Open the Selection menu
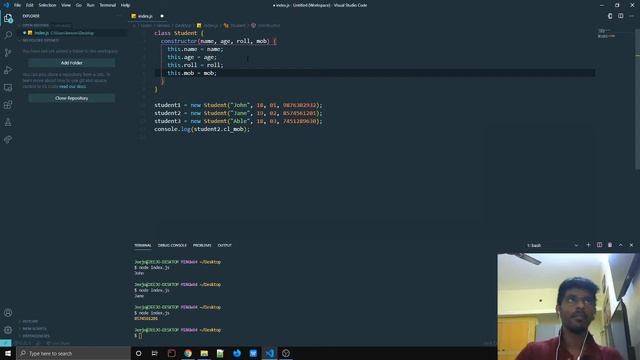The width and height of the screenshot is (640, 360). tap(47, 5)
